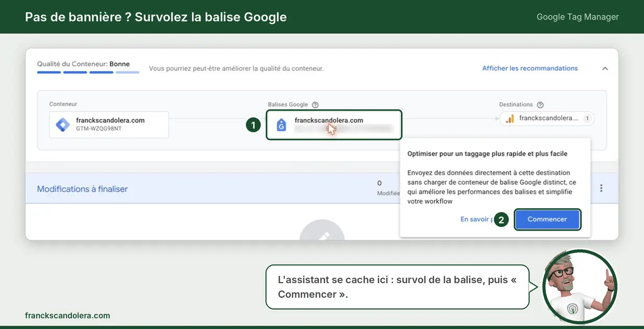Click Qualité du Conteneur: Bonne label
This screenshot has height=329, width=644.
tap(83, 64)
